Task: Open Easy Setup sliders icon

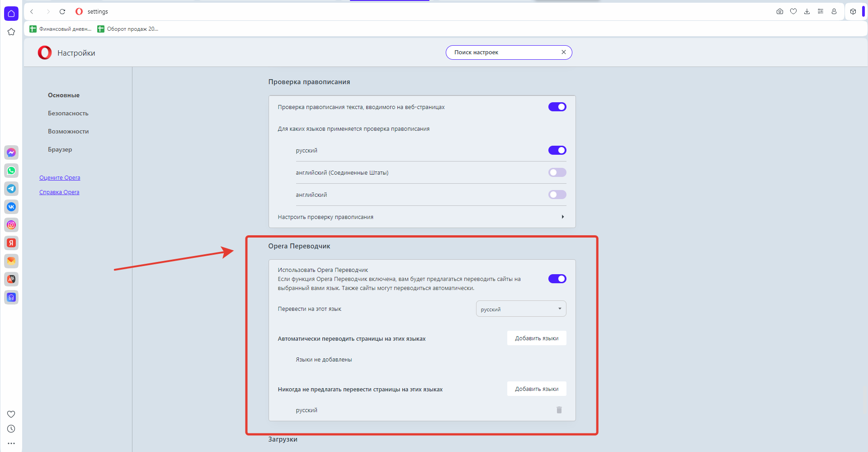Action: click(x=821, y=12)
